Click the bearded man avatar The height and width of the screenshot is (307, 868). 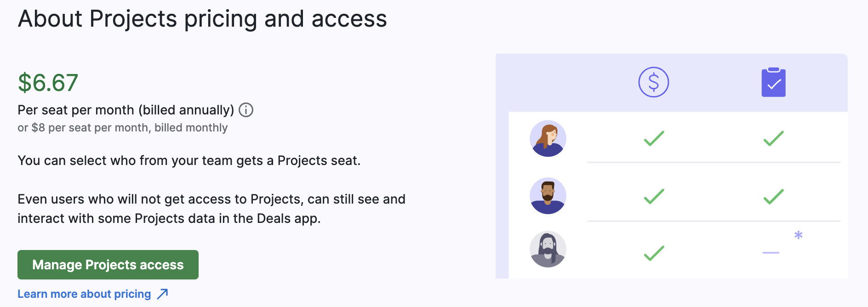[548, 196]
